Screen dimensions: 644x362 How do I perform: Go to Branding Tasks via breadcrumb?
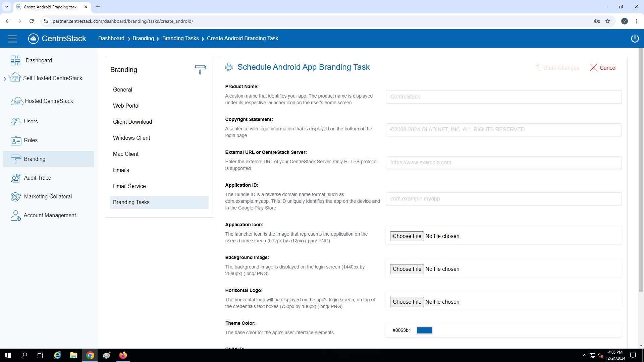click(180, 39)
